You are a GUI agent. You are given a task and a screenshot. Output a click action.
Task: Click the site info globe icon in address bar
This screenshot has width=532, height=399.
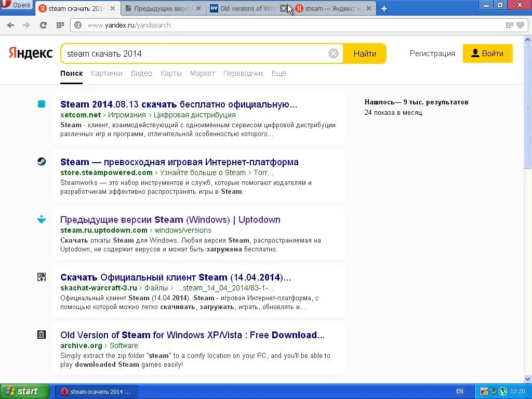tap(78, 25)
